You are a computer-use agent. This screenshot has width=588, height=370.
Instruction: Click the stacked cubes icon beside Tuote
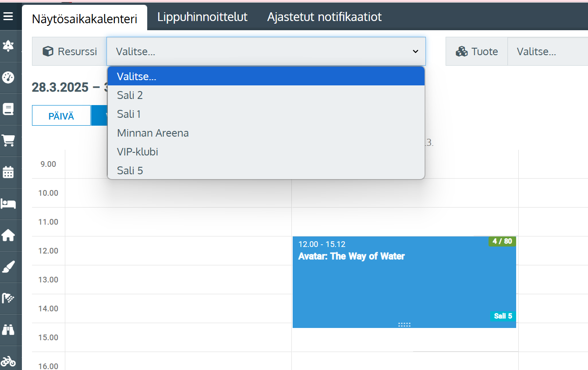point(462,52)
